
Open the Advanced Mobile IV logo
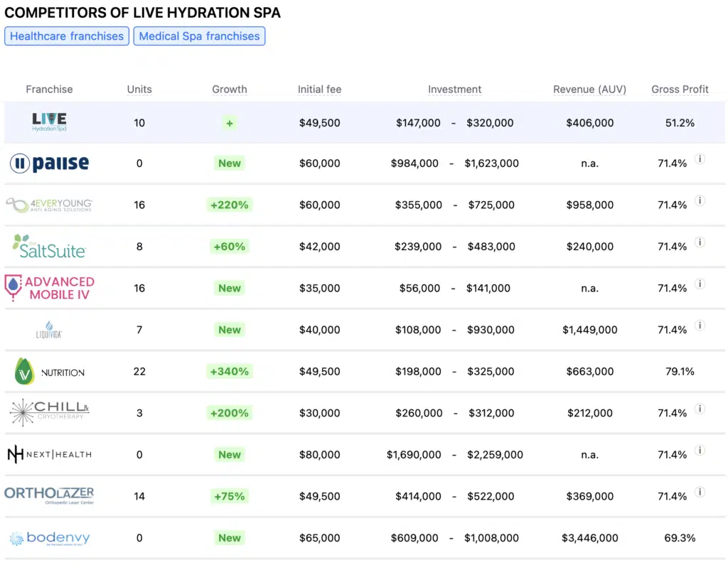(x=49, y=288)
